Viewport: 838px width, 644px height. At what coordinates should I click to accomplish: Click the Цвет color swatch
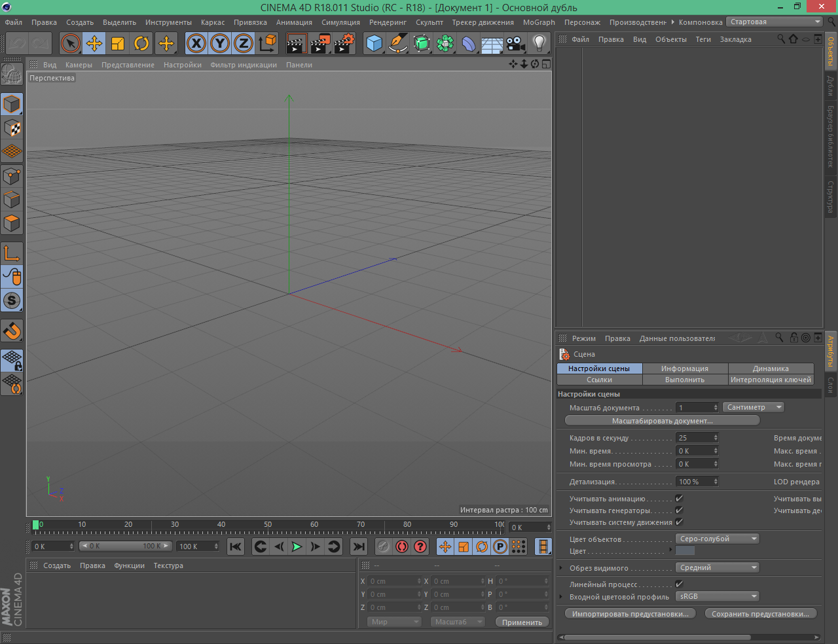click(685, 550)
